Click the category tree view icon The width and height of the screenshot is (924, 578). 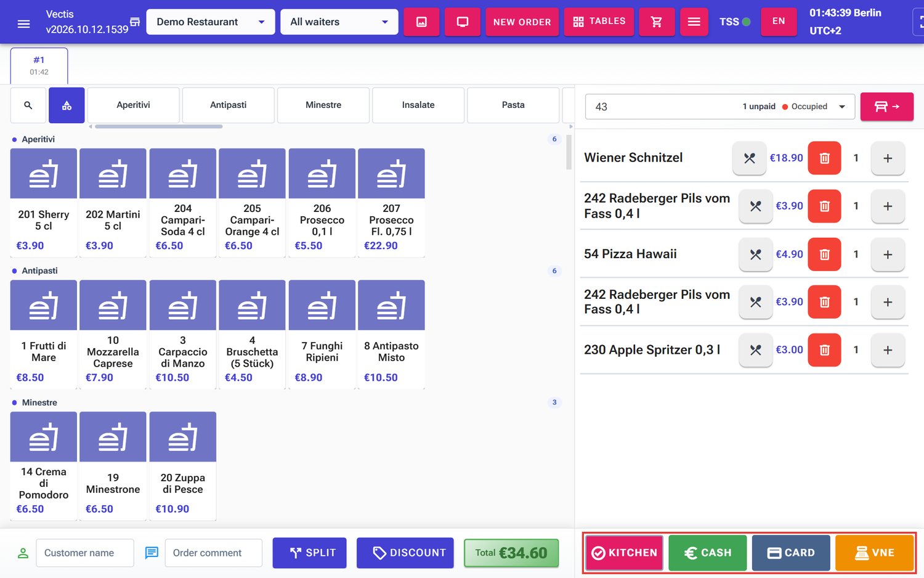coord(67,105)
